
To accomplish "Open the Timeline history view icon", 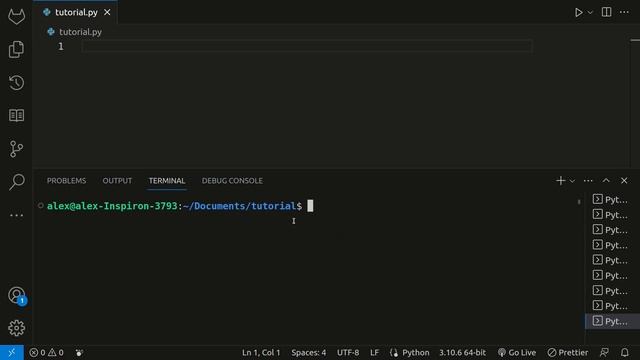I will tap(16, 83).
